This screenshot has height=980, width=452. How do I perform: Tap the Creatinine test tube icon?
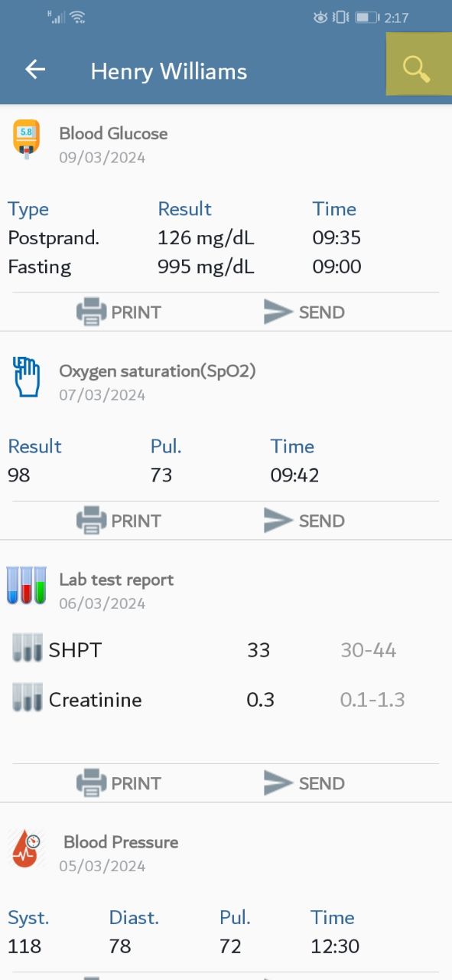28,697
